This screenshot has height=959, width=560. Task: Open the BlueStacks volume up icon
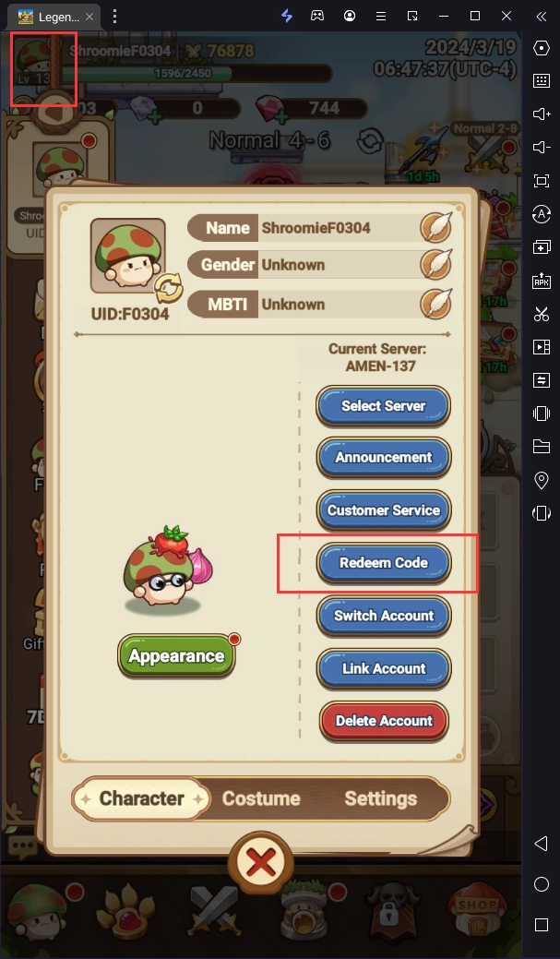click(x=541, y=114)
